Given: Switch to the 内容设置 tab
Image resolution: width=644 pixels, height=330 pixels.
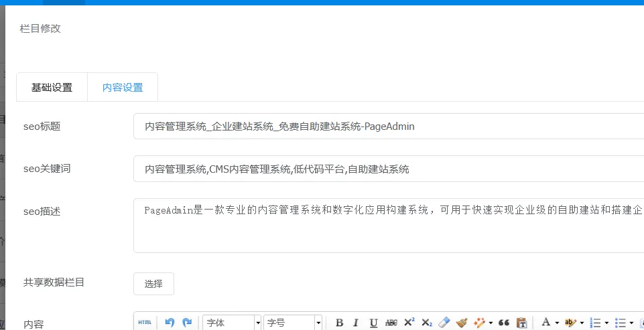Looking at the screenshot, I should click(x=123, y=88).
